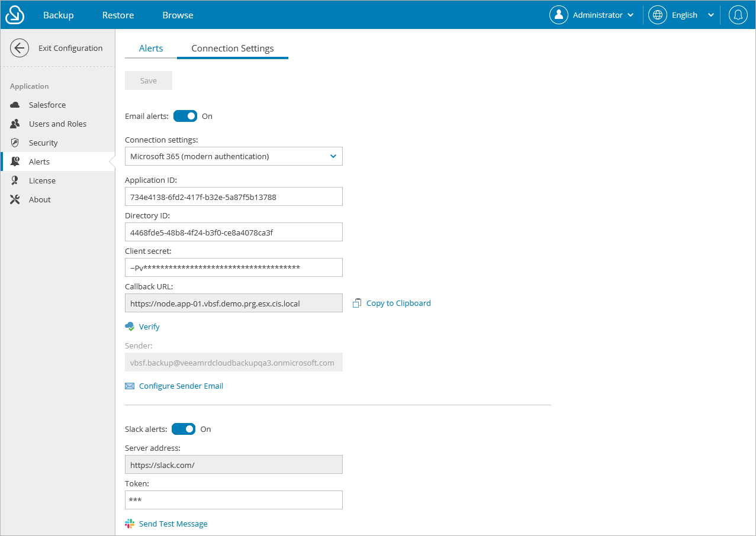Click the Save button
This screenshot has width=756, height=536.
point(149,80)
